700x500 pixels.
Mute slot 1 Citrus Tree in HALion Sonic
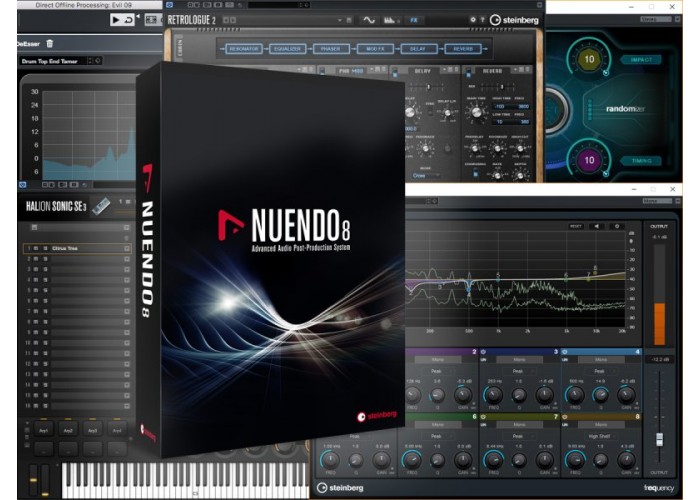(x=36, y=248)
